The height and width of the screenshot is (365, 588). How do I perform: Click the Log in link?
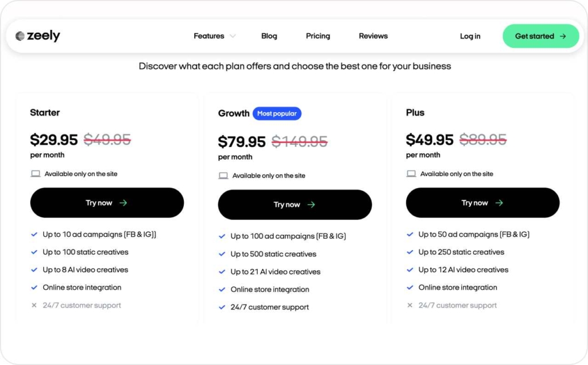tap(470, 36)
